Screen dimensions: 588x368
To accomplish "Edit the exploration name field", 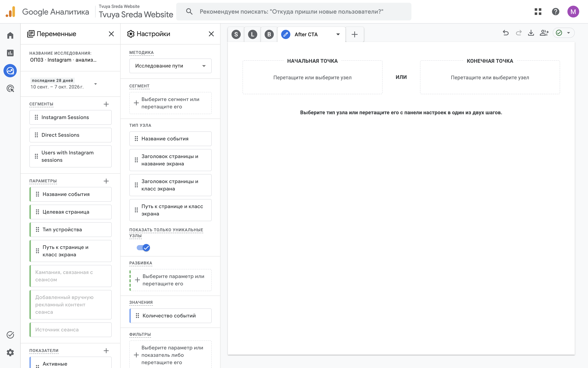I will [63, 60].
